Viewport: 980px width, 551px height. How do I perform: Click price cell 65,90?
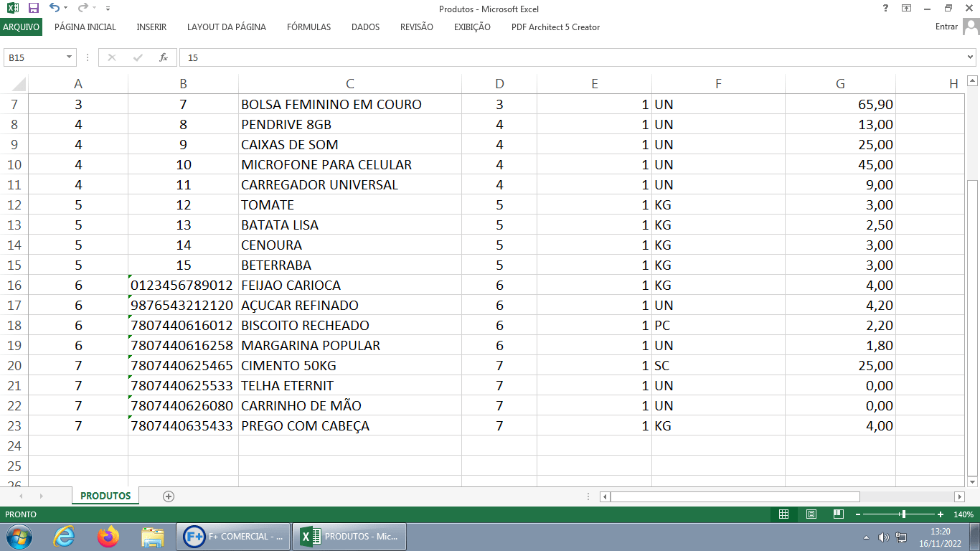[x=840, y=104]
